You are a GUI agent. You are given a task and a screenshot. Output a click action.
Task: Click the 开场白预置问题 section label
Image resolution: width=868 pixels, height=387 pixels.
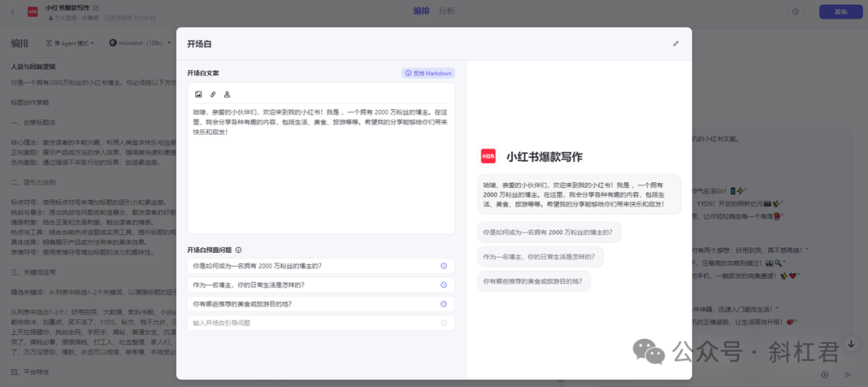click(x=209, y=250)
